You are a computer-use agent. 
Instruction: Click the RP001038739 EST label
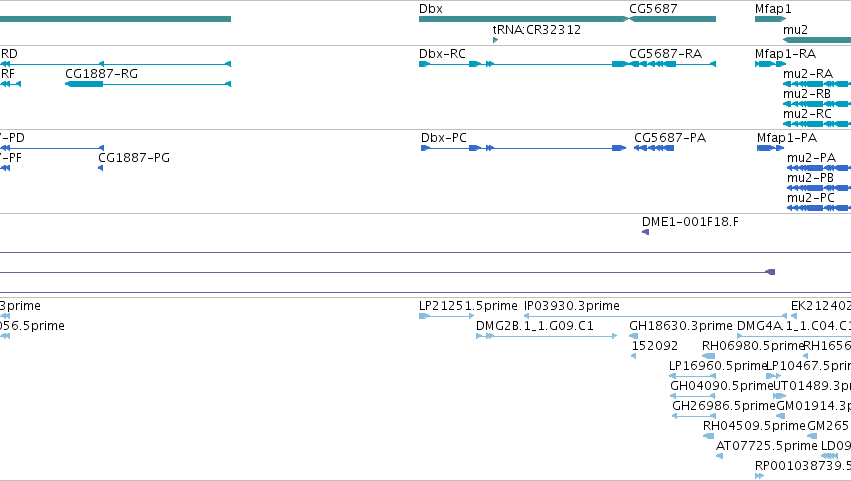tap(803, 466)
